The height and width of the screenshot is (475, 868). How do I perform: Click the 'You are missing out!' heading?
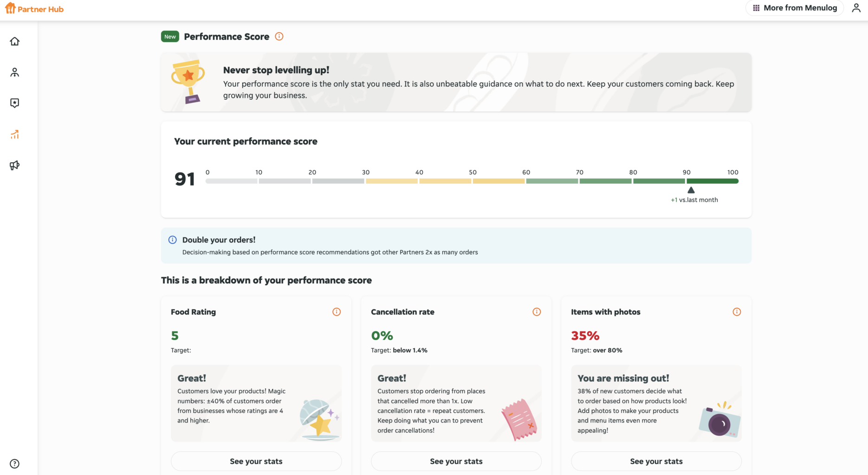[623, 378]
